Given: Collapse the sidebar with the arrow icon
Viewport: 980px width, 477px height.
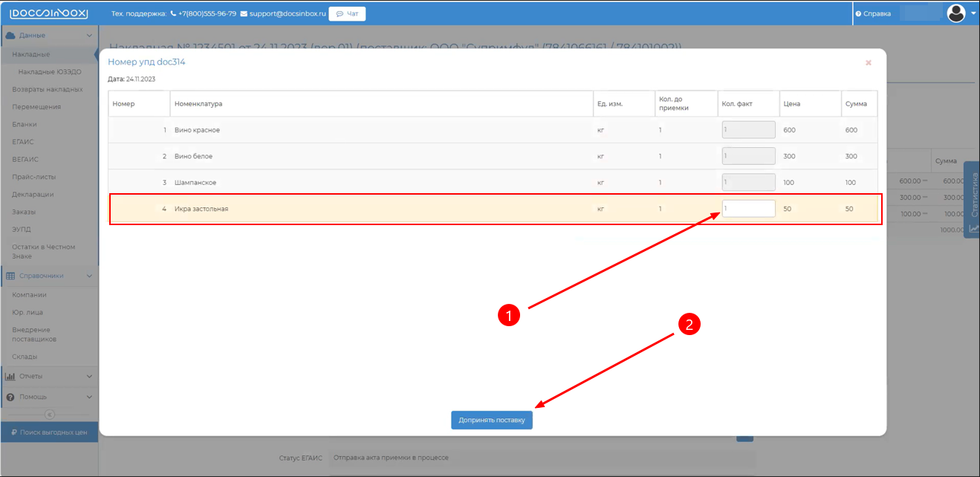Looking at the screenshot, I should 49,414.
